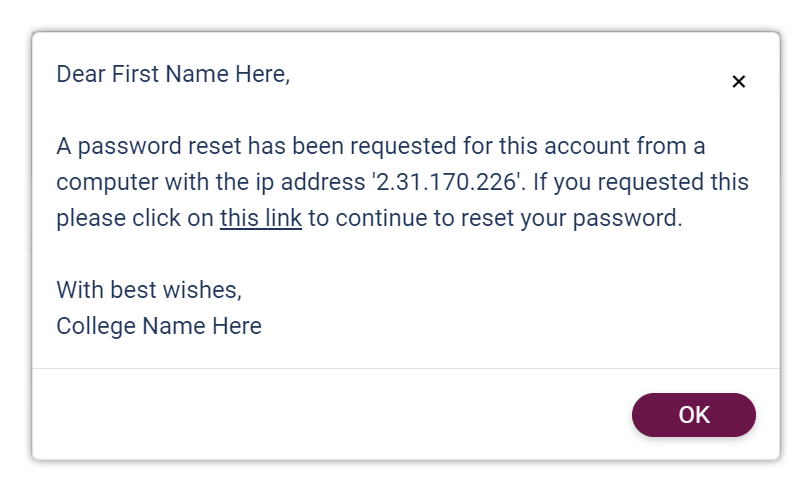Click the blank gap above 'With best wishes'

click(406, 254)
